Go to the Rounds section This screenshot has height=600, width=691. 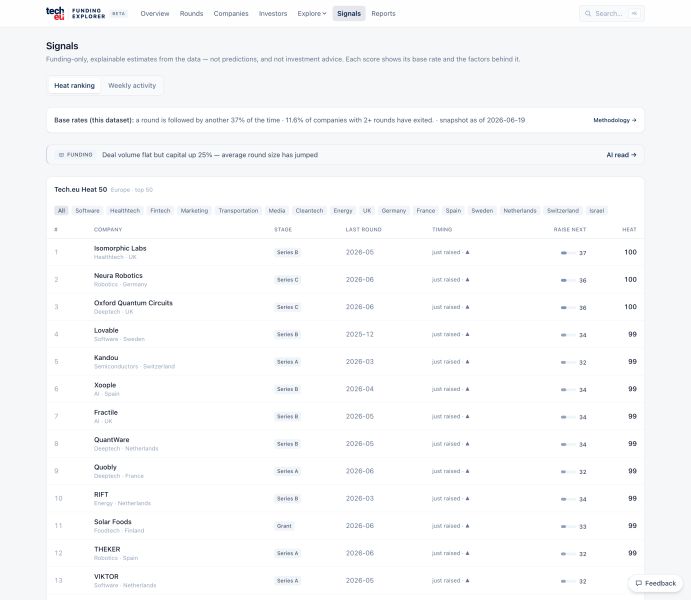191,14
